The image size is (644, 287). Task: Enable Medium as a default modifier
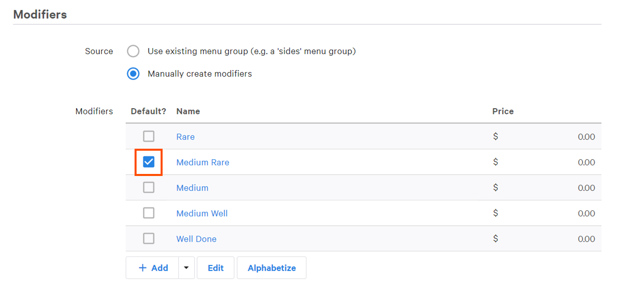pos(149,187)
